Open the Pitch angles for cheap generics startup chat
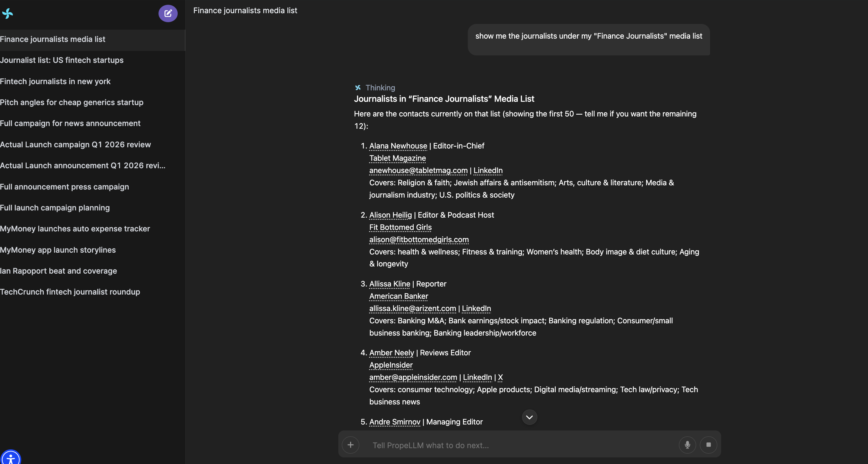The height and width of the screenshot is (464, 868). tap(71, 102)
